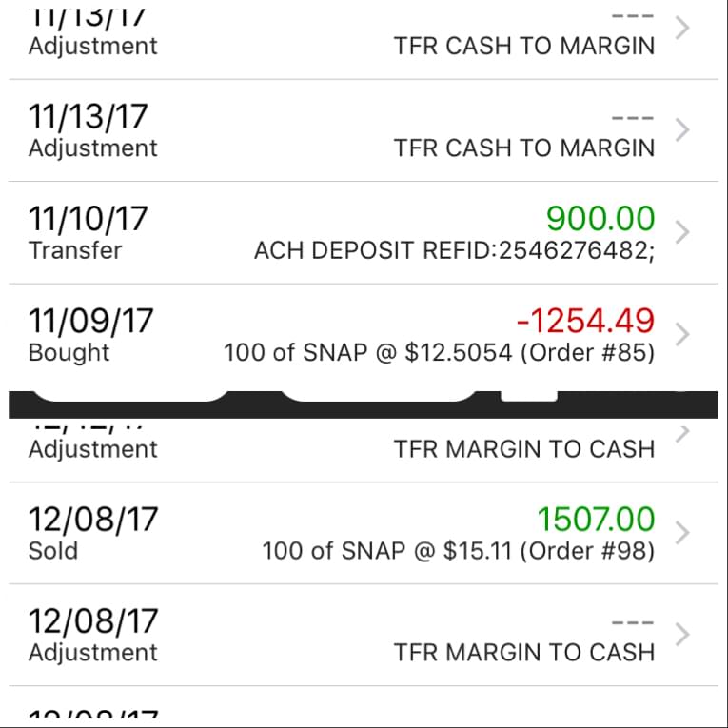Expand the fully visible 11/13/17 Adjustment row's chevron
The width and height of the screenshot is (728, 728).
click(681, 130)
